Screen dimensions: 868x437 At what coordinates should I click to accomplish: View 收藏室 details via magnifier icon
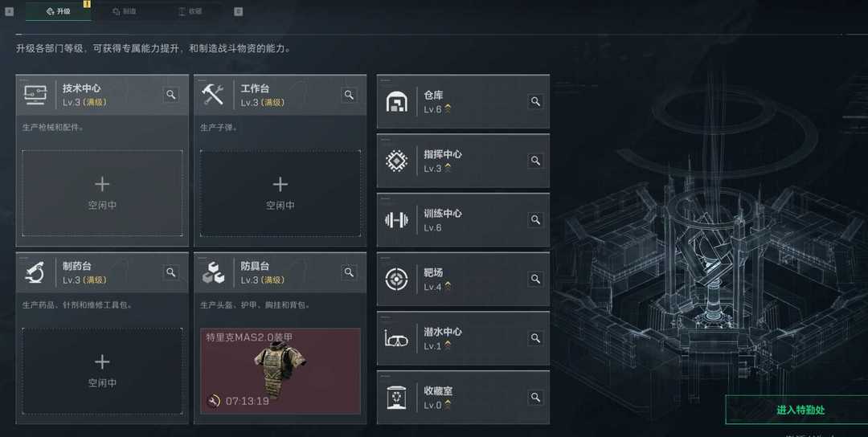(x=535, y=397)
